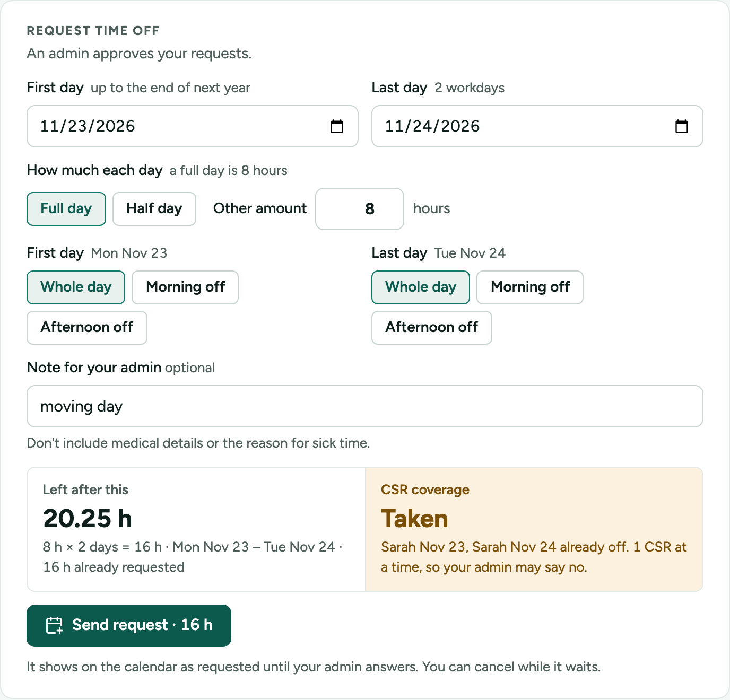Click the calendar-plus icon in Send request

click(x=54, y=625)
